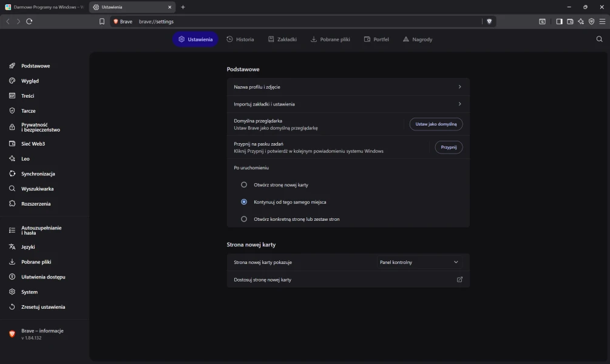Open the Nagrody tab
610x364 pixels.
tap(418, 39)
